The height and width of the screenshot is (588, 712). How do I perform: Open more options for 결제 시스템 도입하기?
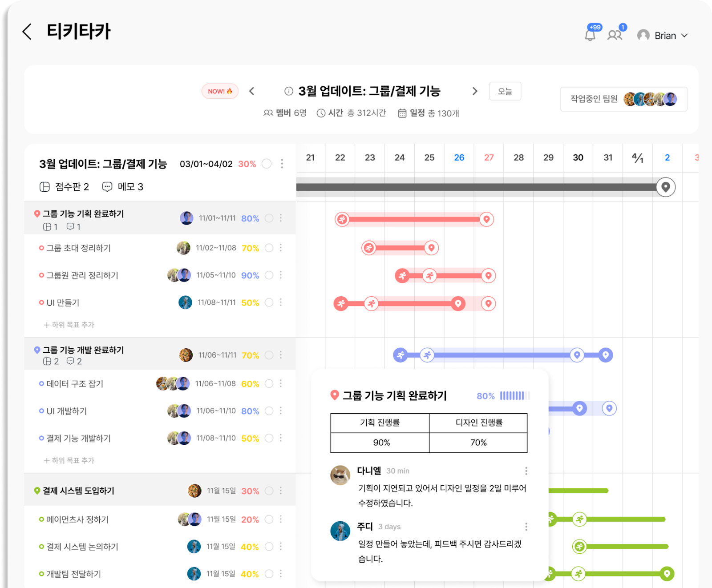(281, 491)
